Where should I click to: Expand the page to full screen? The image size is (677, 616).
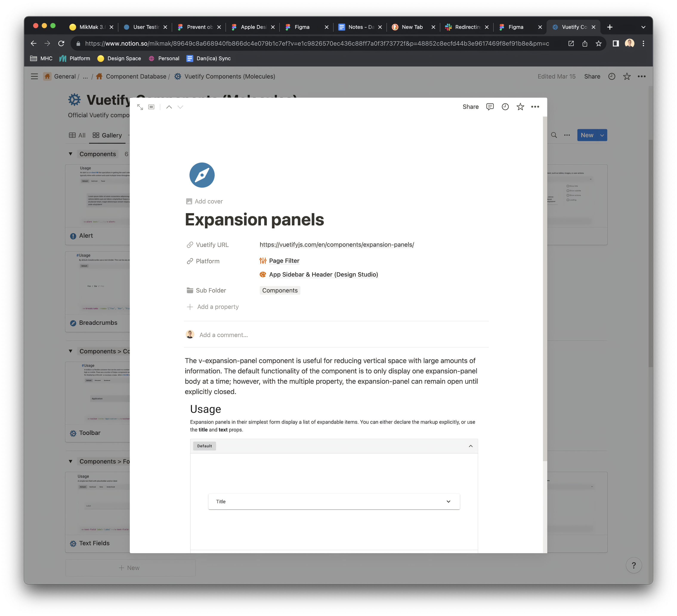(x=140, y=107)
